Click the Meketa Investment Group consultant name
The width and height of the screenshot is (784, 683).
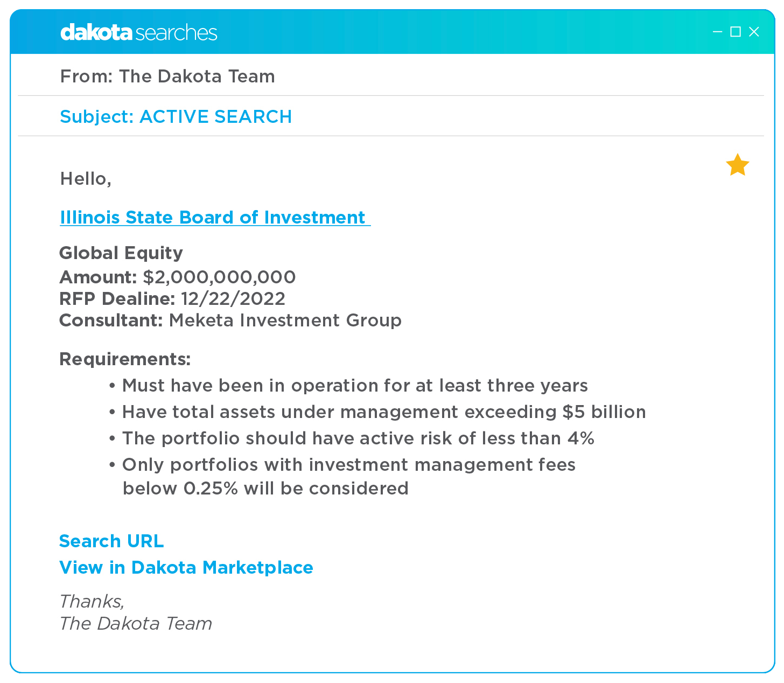tap(285, 320)
